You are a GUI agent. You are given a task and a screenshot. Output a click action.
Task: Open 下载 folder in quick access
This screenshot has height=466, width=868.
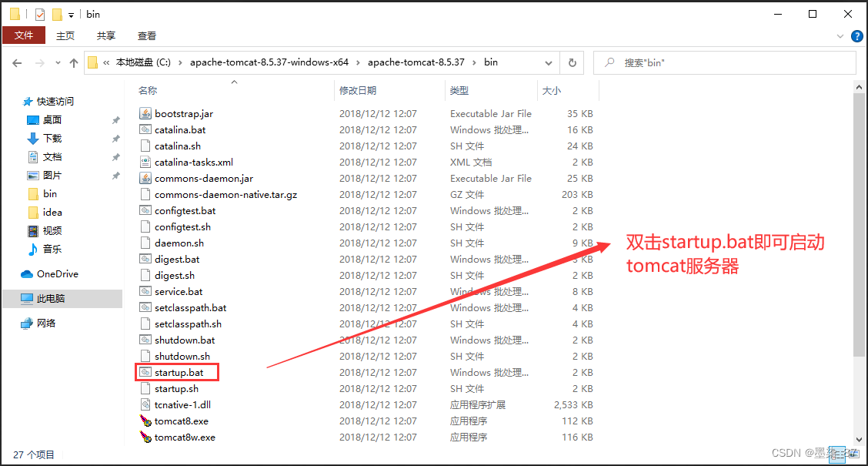coord(45,138)
